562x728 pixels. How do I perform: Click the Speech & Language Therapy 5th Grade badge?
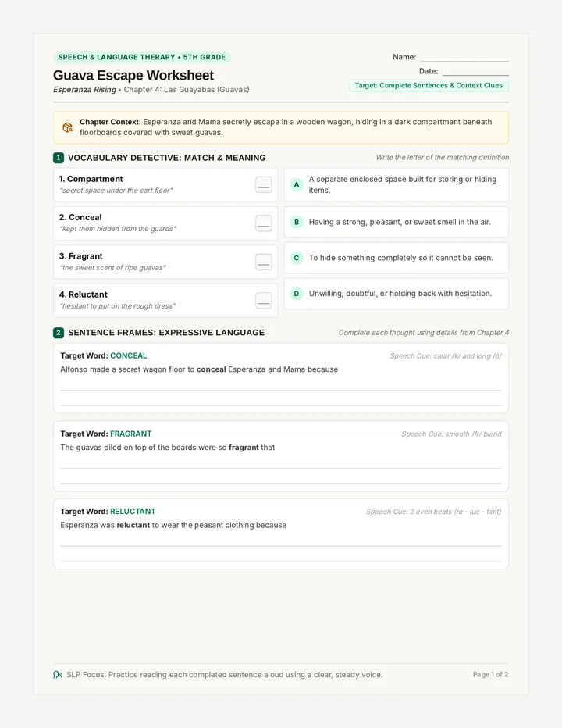pos(142,57)
